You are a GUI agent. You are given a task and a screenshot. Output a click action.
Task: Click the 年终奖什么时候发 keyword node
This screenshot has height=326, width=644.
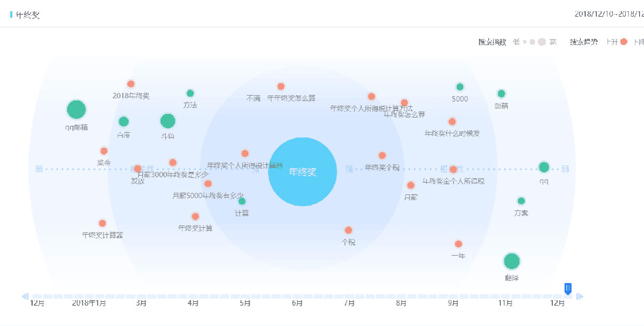[x=452, y=122]
